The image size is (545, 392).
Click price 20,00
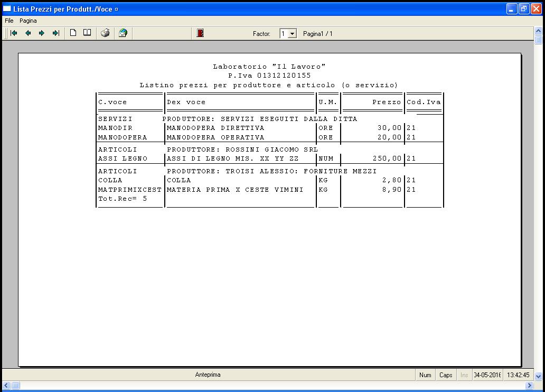[389, 137]
